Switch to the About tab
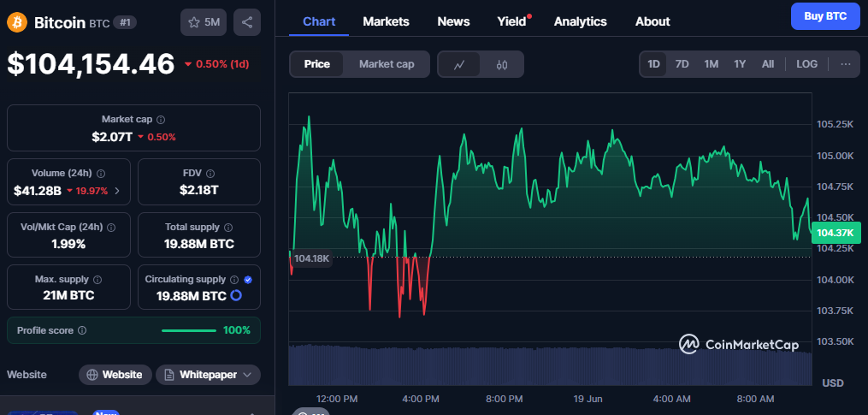 [x=652, y=21]
